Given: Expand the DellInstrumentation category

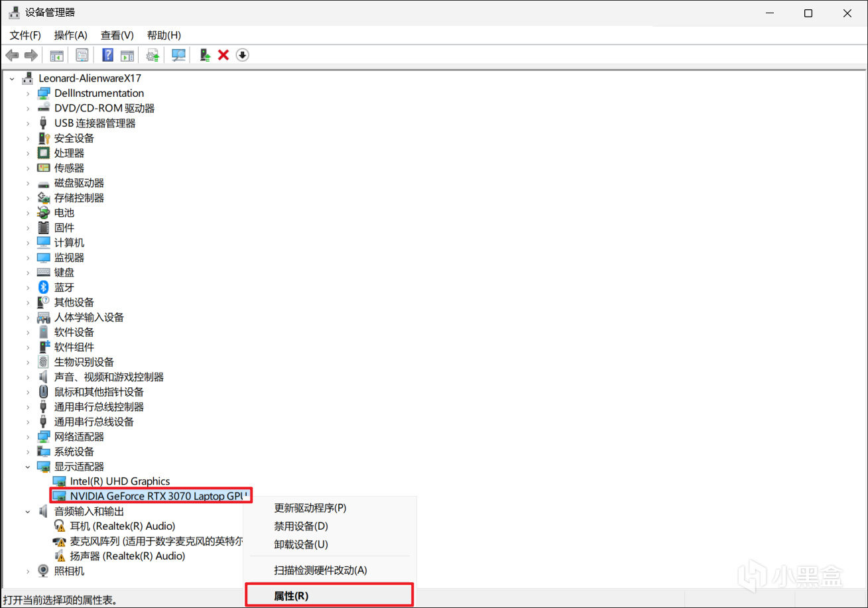Looking at the screenshot, I should (x=28, y=93).
